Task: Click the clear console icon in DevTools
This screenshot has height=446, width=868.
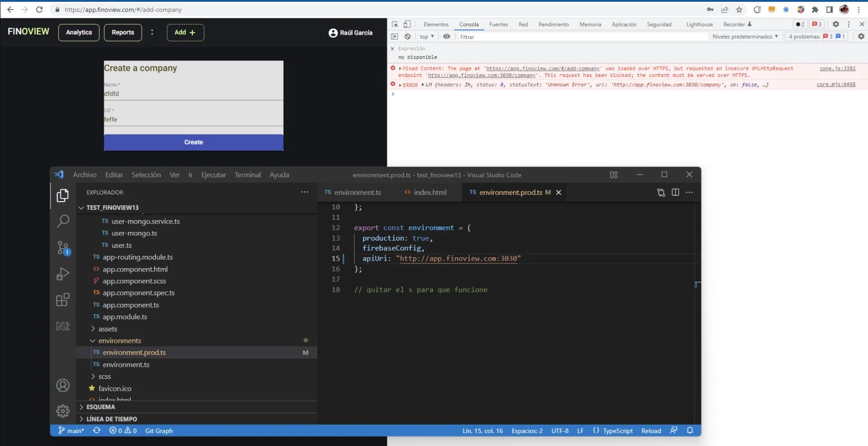Action: [408, 37]
